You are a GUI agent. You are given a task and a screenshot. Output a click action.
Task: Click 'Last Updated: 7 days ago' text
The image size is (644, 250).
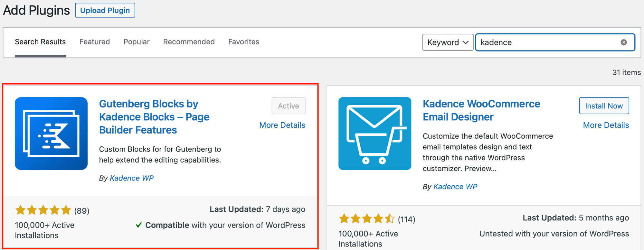(x=258, y=209)
